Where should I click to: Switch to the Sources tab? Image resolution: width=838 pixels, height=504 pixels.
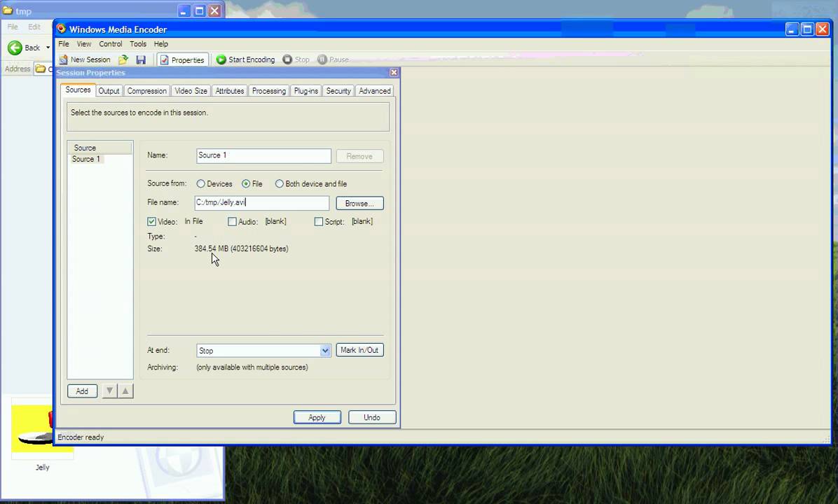tap(78, 90)
